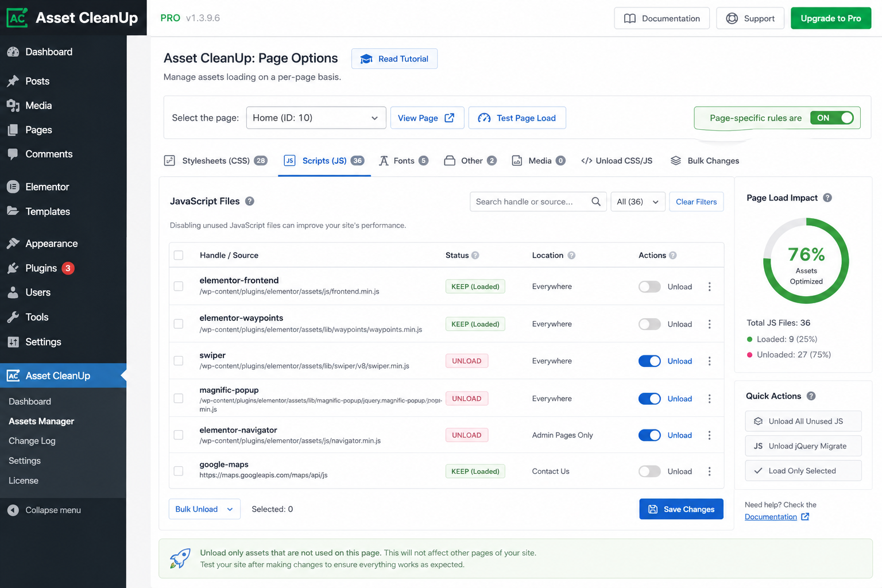Switch to Stylesheets (CSS) tab
Viewport: 882px width, 588px height.
click(x=216, y=161)
